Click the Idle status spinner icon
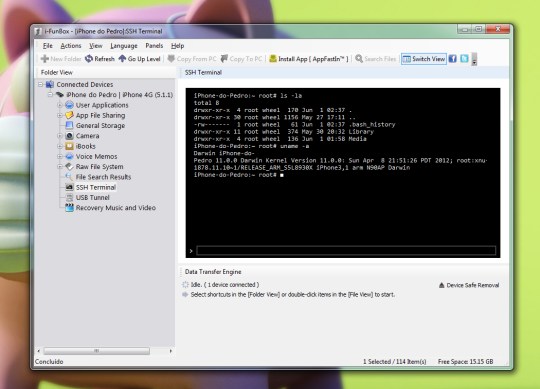The image size is (540, 389). pyautogui.click(x=185, y=285)
